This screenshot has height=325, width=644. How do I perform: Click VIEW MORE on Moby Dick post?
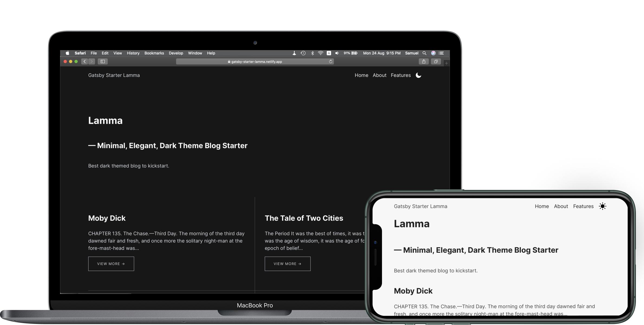click(111, 264)
